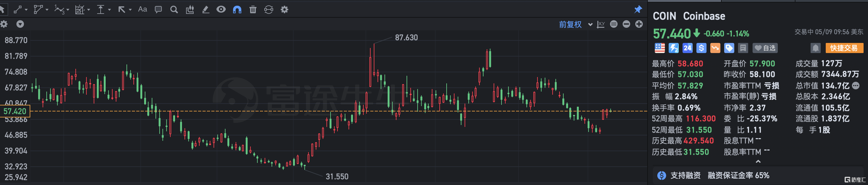Screen dimensions: 868x185
Task: Zoom in the chart with plus
Action: click(x=639, y=24)
